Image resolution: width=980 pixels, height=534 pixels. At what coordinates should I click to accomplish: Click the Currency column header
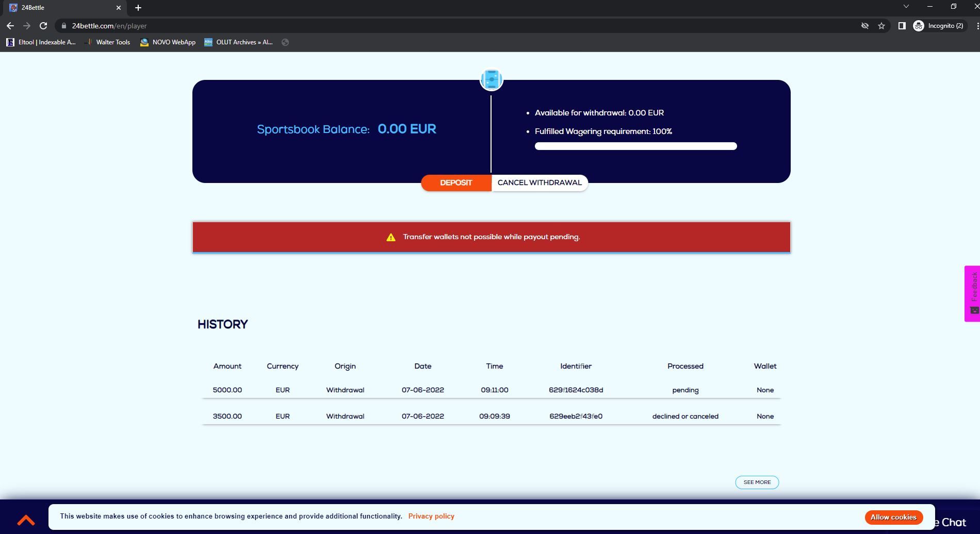pyautogui.click(x=283, y=366)
